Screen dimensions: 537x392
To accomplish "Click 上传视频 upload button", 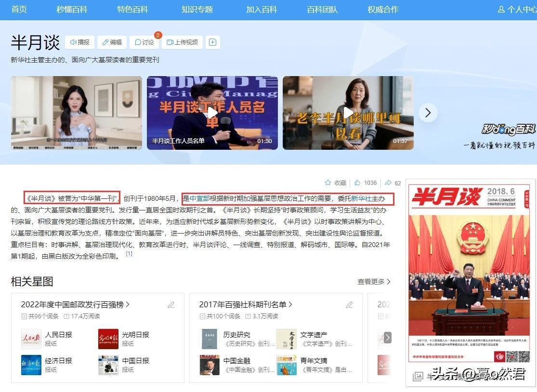I will click(182, 42).
